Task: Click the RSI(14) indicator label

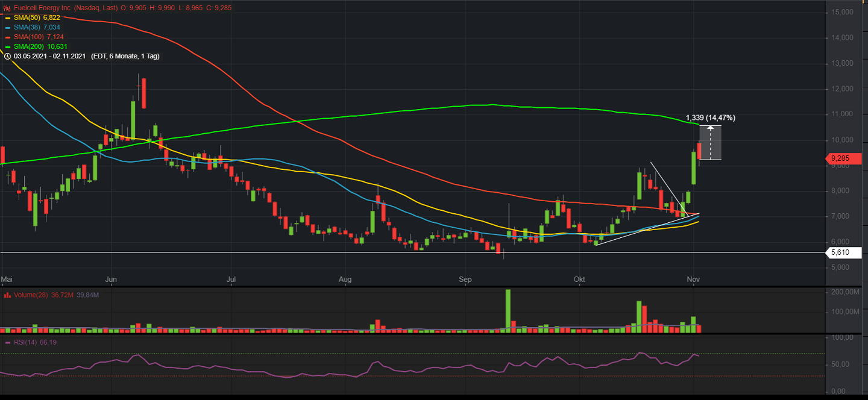Action: (27, 343)
